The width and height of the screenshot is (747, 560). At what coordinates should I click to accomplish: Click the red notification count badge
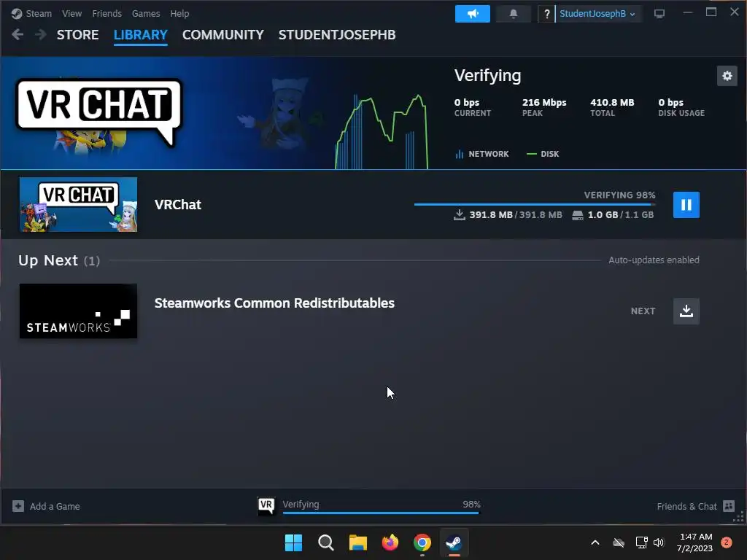point(726,542)
